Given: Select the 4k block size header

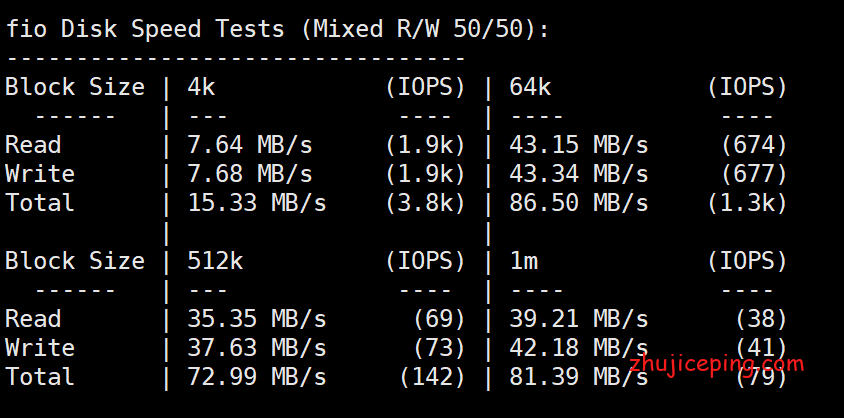Looking at the screenshot, I should 201,87.
